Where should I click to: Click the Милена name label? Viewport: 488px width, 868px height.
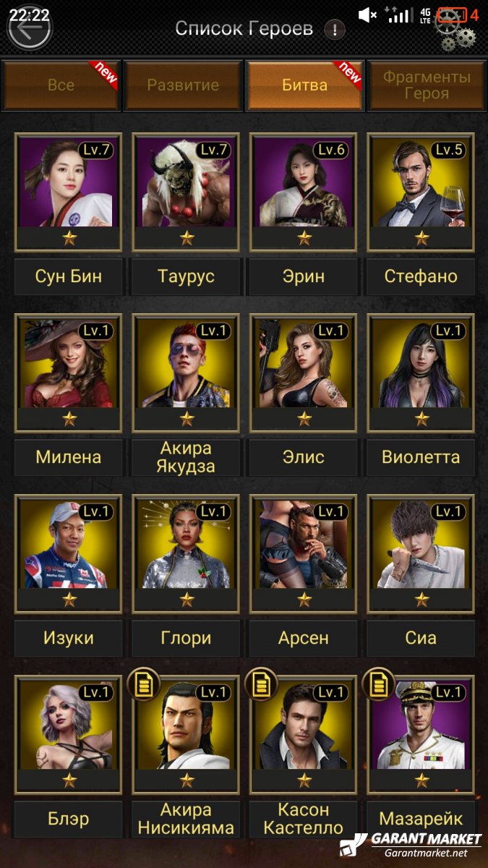(x=69, y=457)
